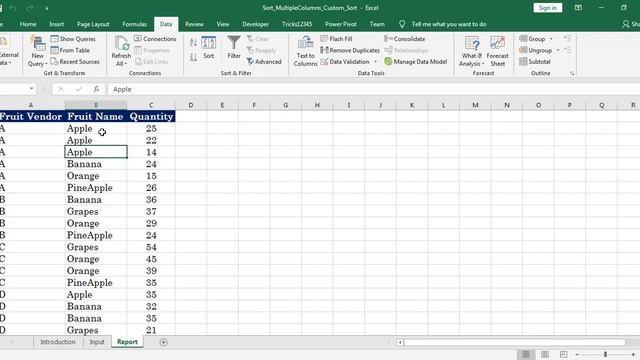The height and width of the screenshot is (360, 640).
Task: Open the Outline dialog launcher
Action: (572, 73)
